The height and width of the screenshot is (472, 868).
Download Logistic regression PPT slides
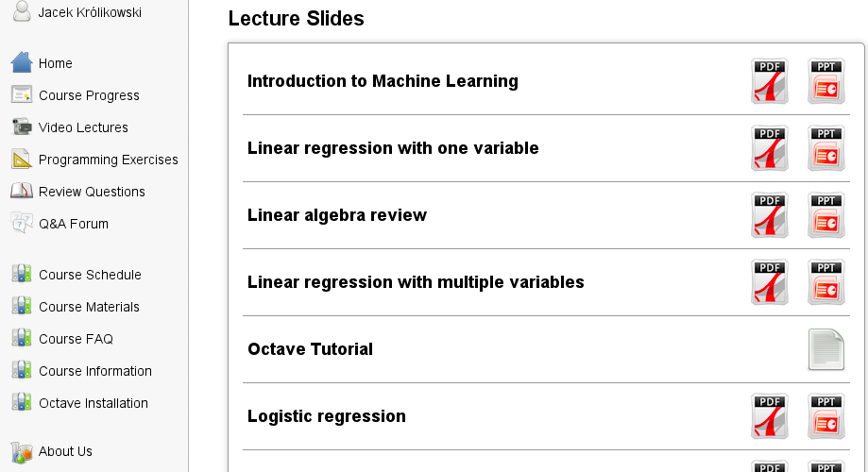click(825, 416)
